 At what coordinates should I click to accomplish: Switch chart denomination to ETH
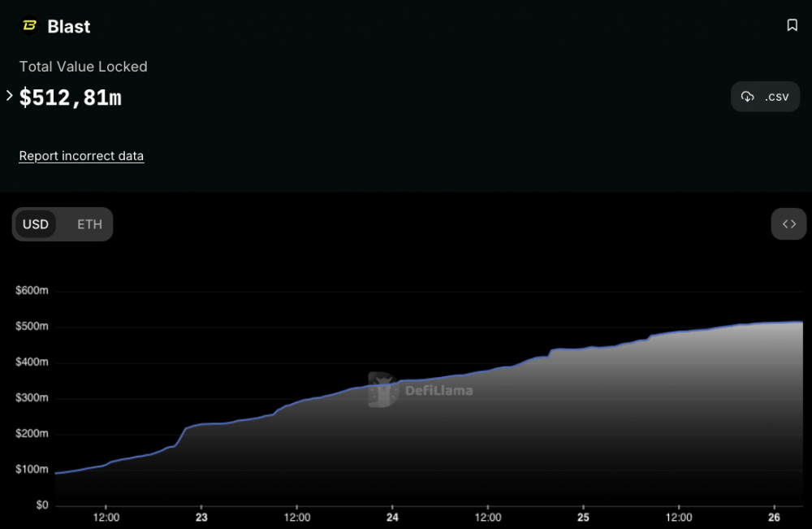tap(89, 224)
